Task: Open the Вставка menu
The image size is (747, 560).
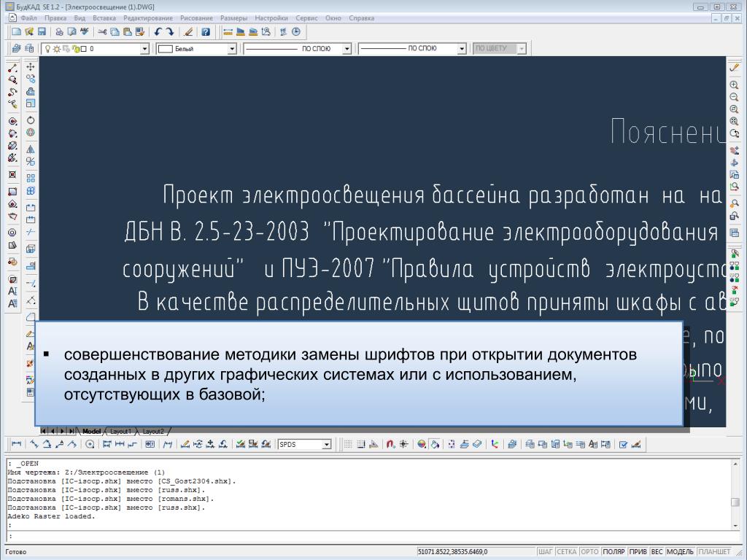Action: pos(104,18)
